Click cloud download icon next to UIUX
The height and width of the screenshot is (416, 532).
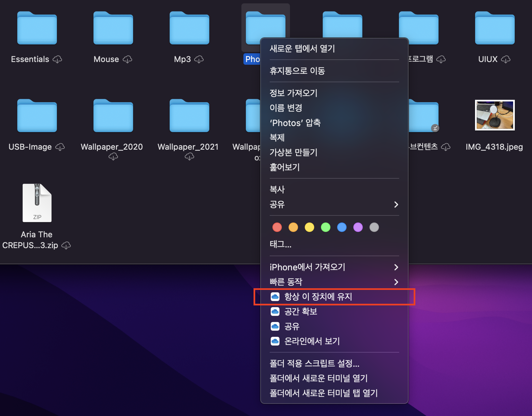point(505,59)
